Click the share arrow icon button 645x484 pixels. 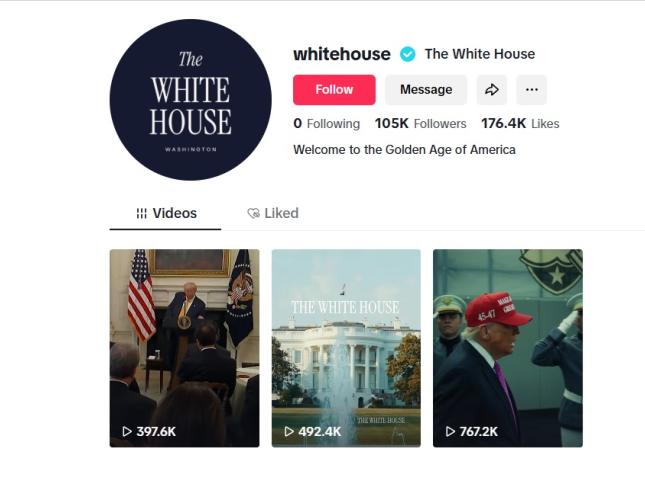coord(492,90)
